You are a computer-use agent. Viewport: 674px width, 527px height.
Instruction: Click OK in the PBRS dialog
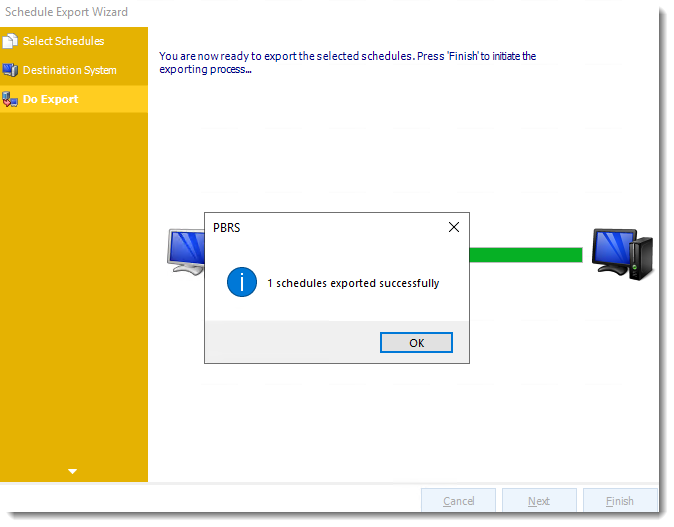coord(416,343)
